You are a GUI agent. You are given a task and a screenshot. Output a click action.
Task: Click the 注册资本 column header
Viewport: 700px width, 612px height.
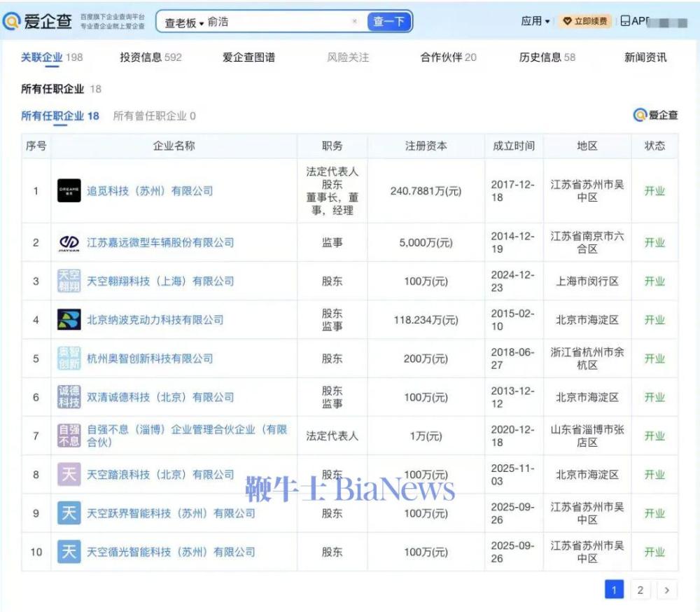(x=426, y=146)
